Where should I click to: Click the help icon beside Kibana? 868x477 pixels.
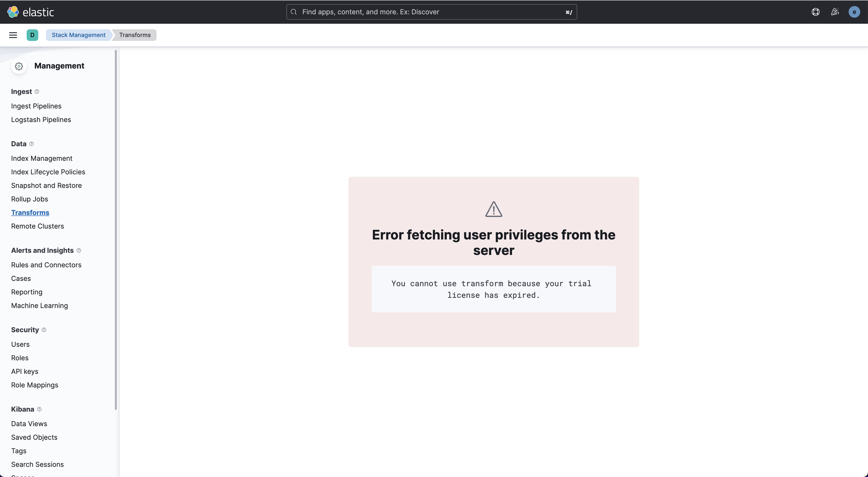click(39, 409)
